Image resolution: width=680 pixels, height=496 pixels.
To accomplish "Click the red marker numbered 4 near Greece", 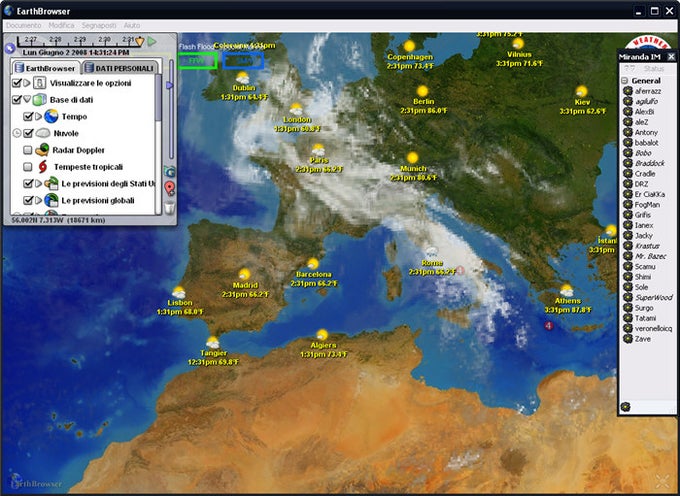I will pyautogui.click(x=549, y=325).
